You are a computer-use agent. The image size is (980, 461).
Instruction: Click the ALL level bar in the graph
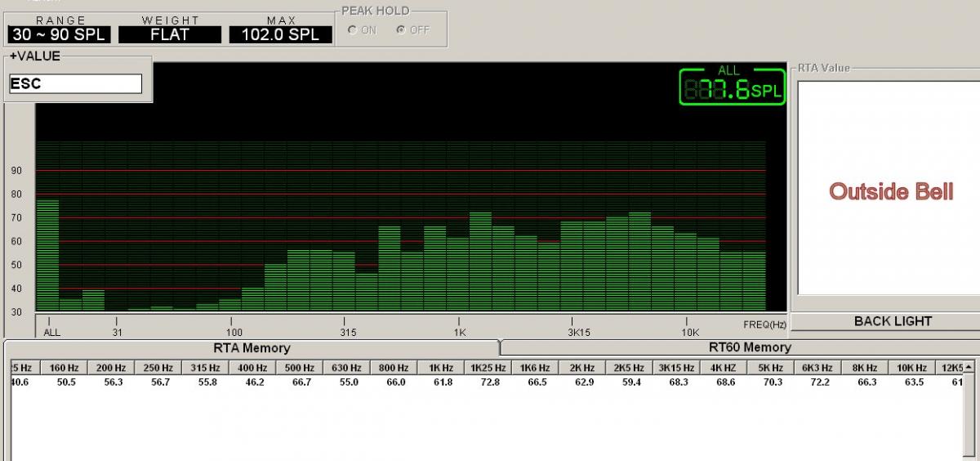48,255
